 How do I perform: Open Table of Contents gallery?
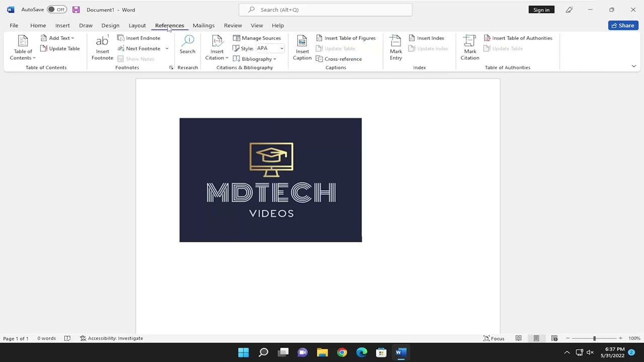23,48
